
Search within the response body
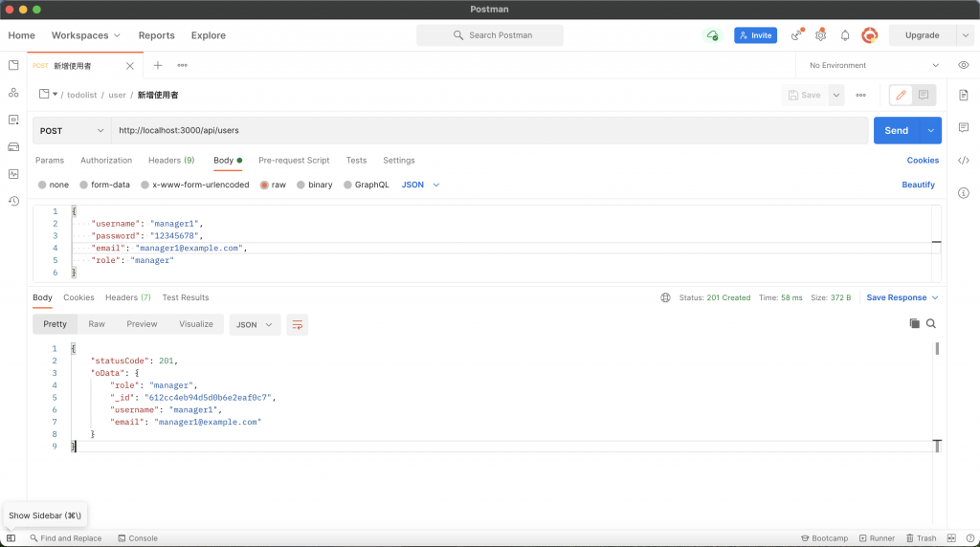(931, 323)
